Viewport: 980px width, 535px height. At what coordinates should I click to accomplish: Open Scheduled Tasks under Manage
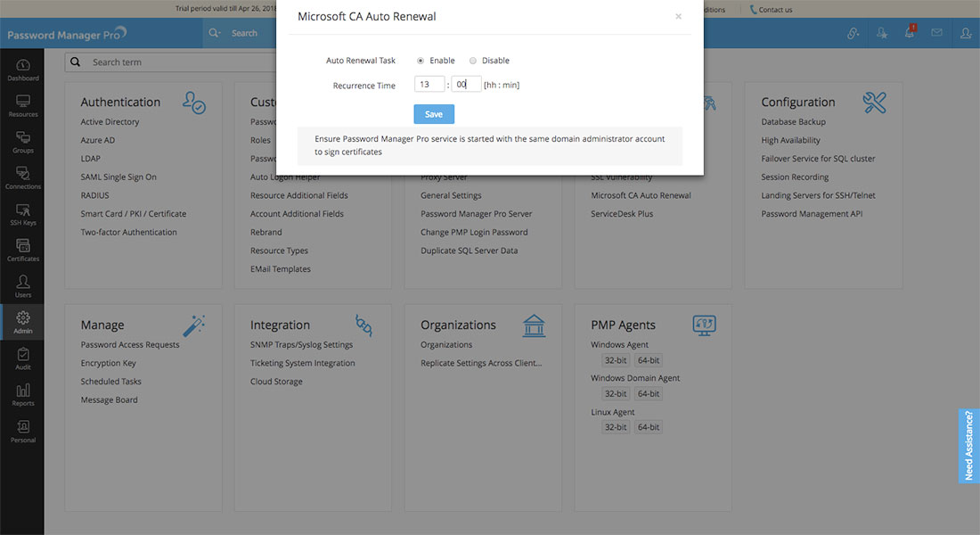(x=110, y=381)
